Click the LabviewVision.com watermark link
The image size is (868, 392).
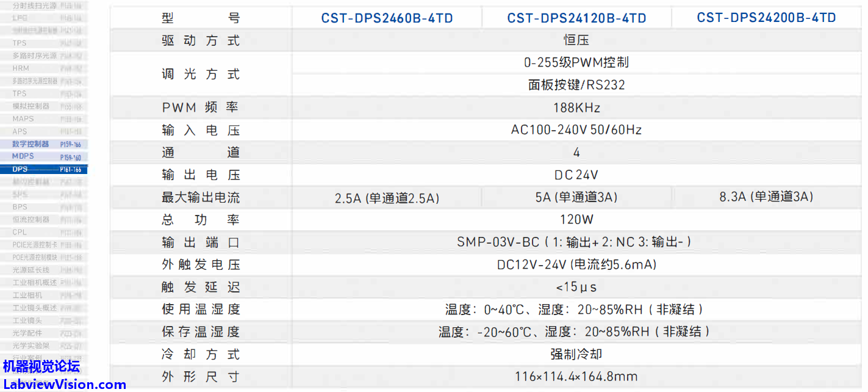pyautogui.click(x=64, y=385)
